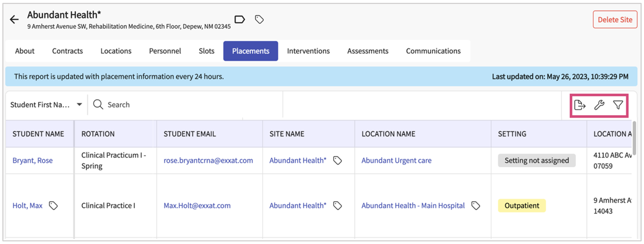Image resolution: width=644 pixels, height=244 pixels.
Task: Open the filter funnel options
Action: pyautogui.click(x=618, y=105)
